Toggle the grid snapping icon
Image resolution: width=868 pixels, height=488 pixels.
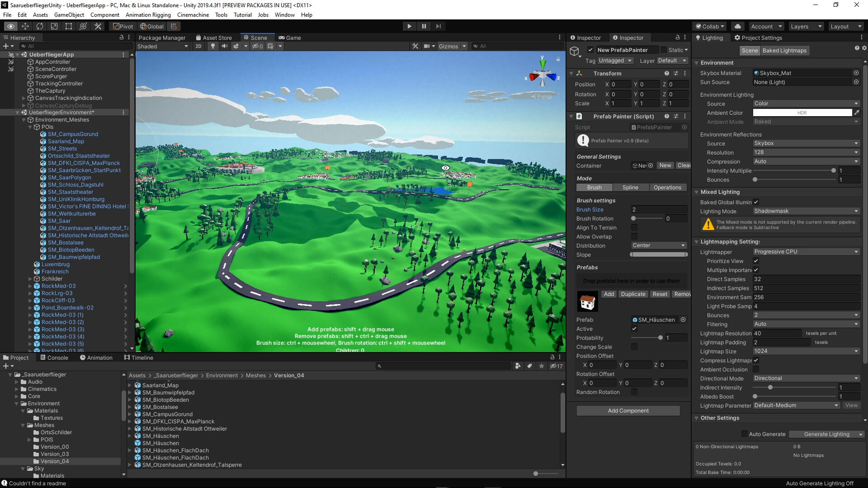[174, 26]
